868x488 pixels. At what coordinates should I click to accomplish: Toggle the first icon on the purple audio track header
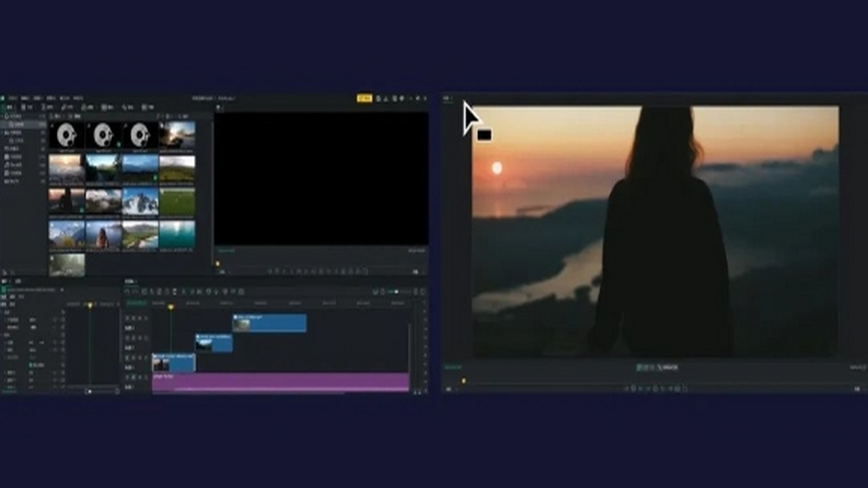coord(128,377)
